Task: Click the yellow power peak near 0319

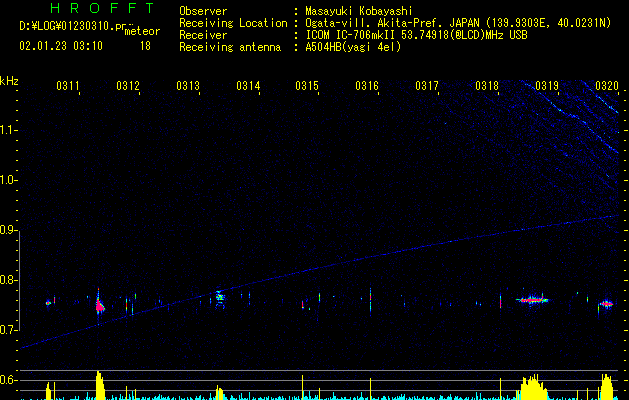Action: click(x=534, y=388)
